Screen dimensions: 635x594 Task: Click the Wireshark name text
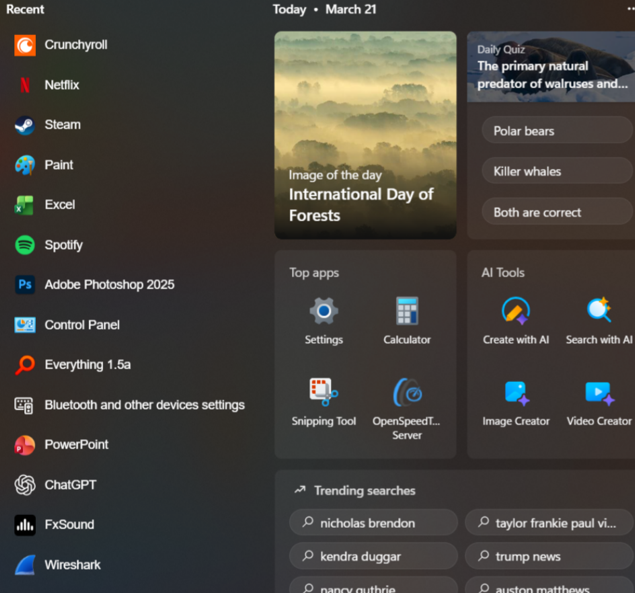click(72, 565)
